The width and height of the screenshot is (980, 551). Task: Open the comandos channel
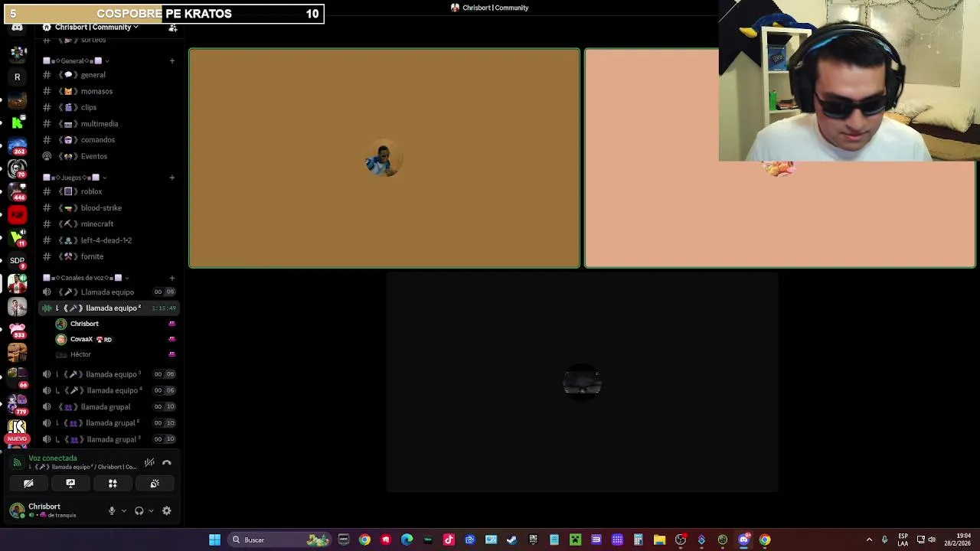[109, 140]
